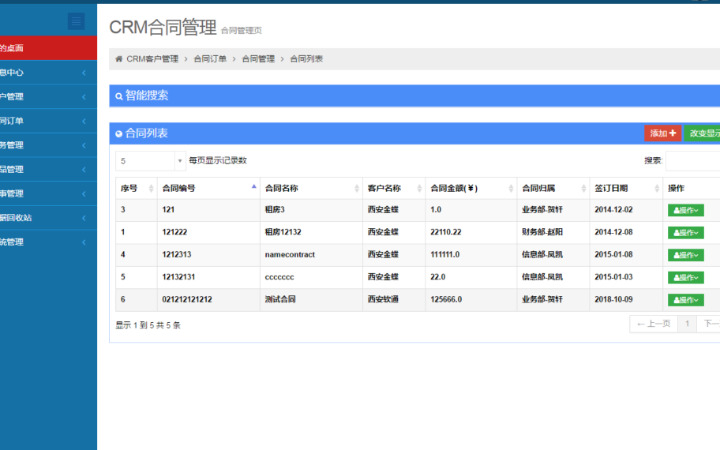Click the home icon in breadcrumb
Viewport: 720px width, 450px height.
(x=119, y=59)
